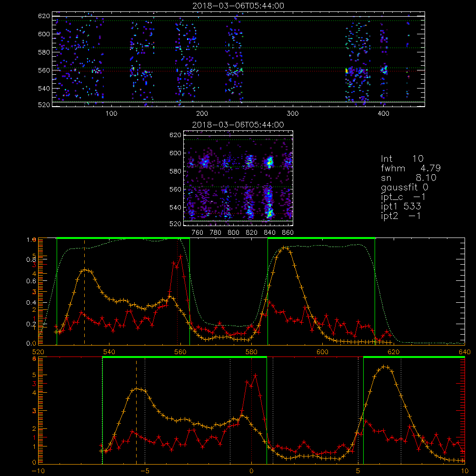
Task: Click the middle plot title 2018-03-06T05:44:00
Action: [238, 125]
